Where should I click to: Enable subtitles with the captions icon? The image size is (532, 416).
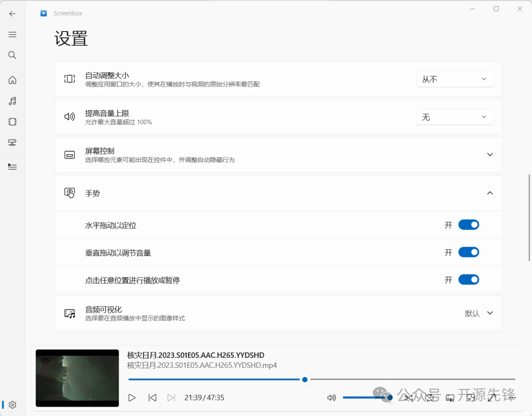450,397
